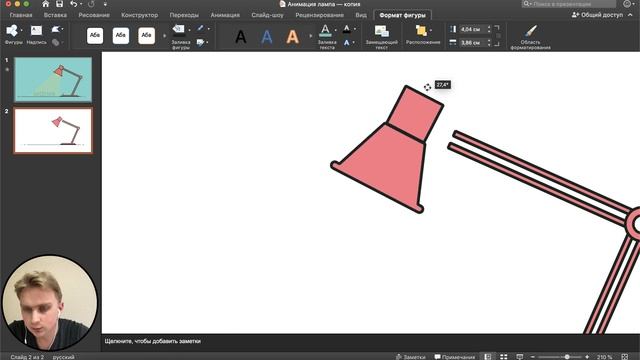Screen dimensions: 640x360
Task: Click the fit slide to window icon
Action: coord(625,357)
